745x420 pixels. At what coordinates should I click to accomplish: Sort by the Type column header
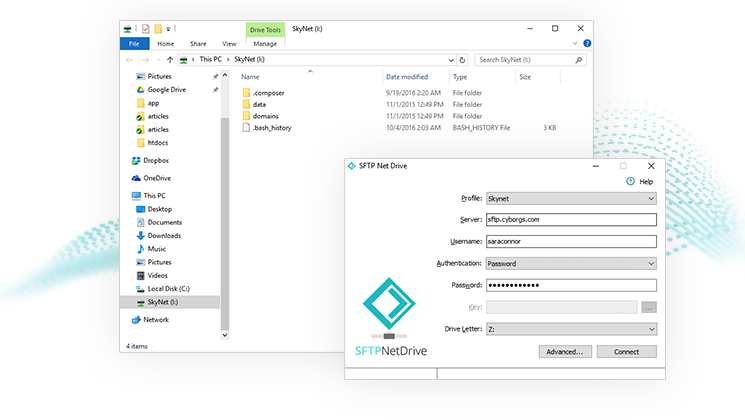click(460, 77)
